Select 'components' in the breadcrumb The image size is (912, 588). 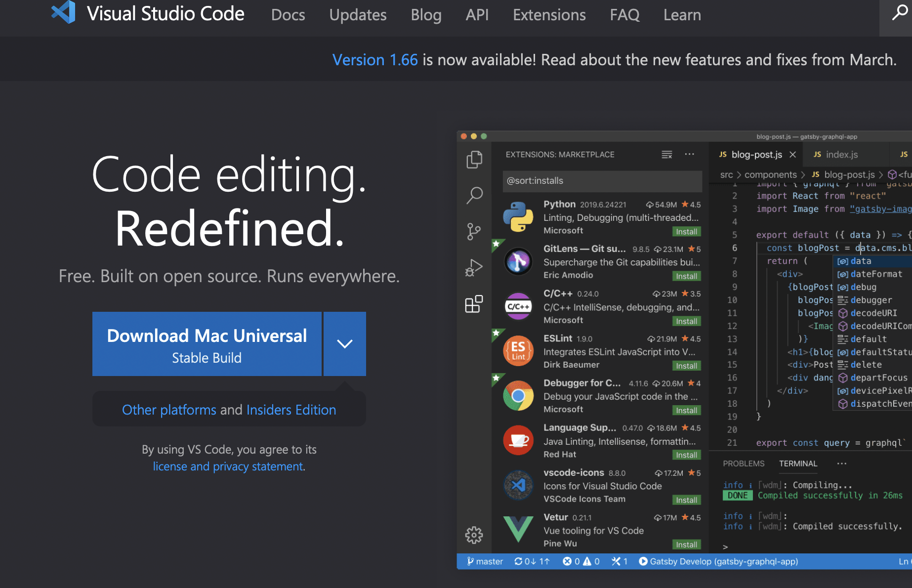(x=771, y=174)
